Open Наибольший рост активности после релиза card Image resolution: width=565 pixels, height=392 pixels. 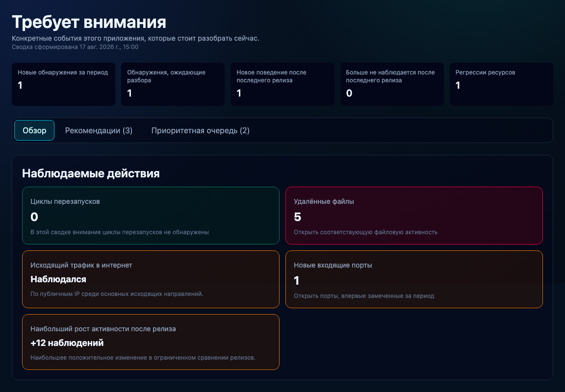pos(151,342)
